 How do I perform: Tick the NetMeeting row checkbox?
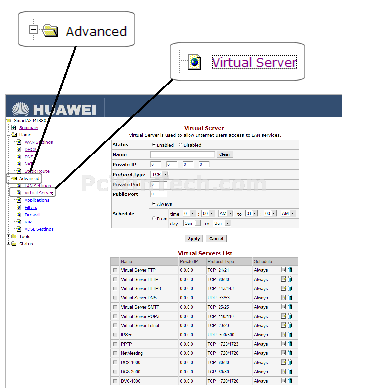coord(115,353)
